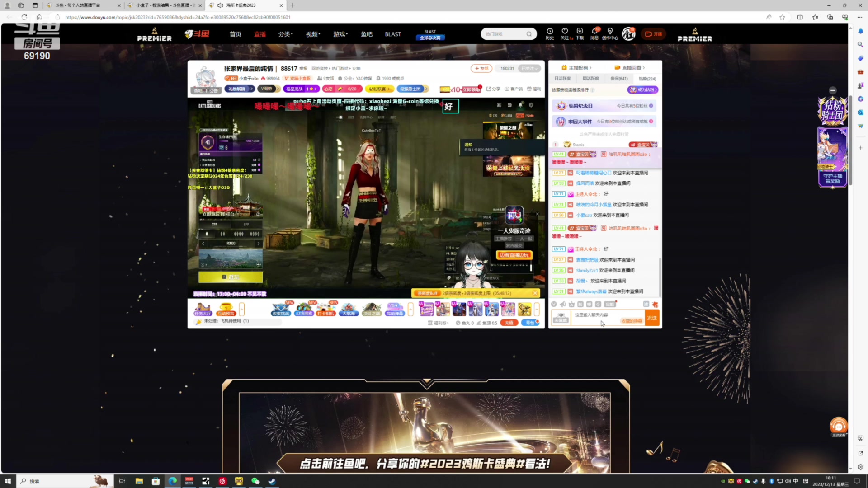Open 首页 home menu item
This screenshot has height=488, width=868.
[x=235, y=34]
